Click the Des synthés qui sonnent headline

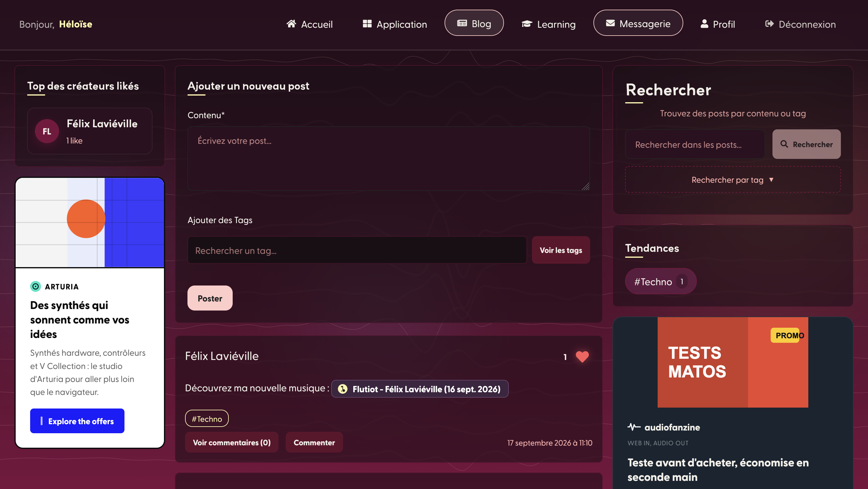(x=80, y=320)
